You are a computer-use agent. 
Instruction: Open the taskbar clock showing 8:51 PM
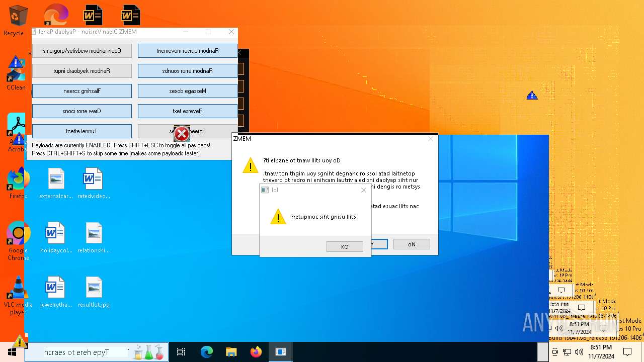click(601, 352)
